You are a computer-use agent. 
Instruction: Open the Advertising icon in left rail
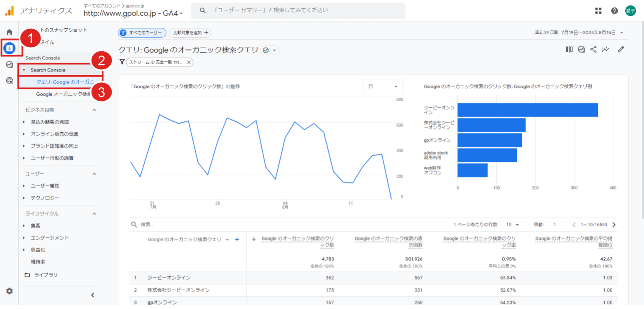click(x=9, y=80)
